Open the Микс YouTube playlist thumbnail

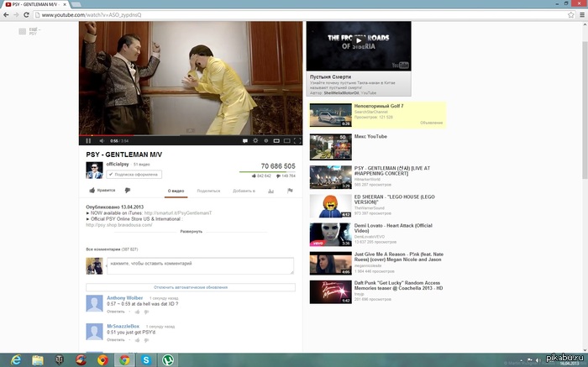[x=330, y=147]
